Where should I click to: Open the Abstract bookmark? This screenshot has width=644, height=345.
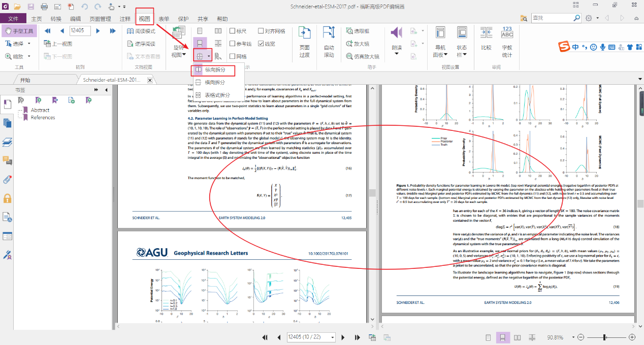(x=40, y=110)
